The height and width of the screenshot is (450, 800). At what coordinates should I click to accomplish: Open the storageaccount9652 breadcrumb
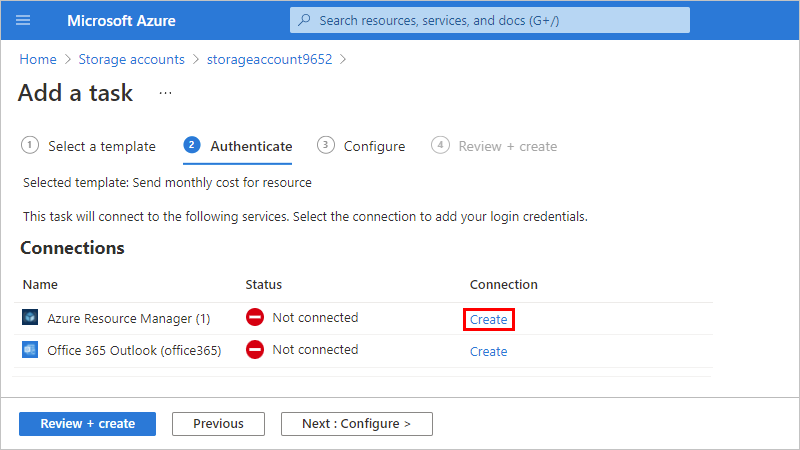point(269,59)
